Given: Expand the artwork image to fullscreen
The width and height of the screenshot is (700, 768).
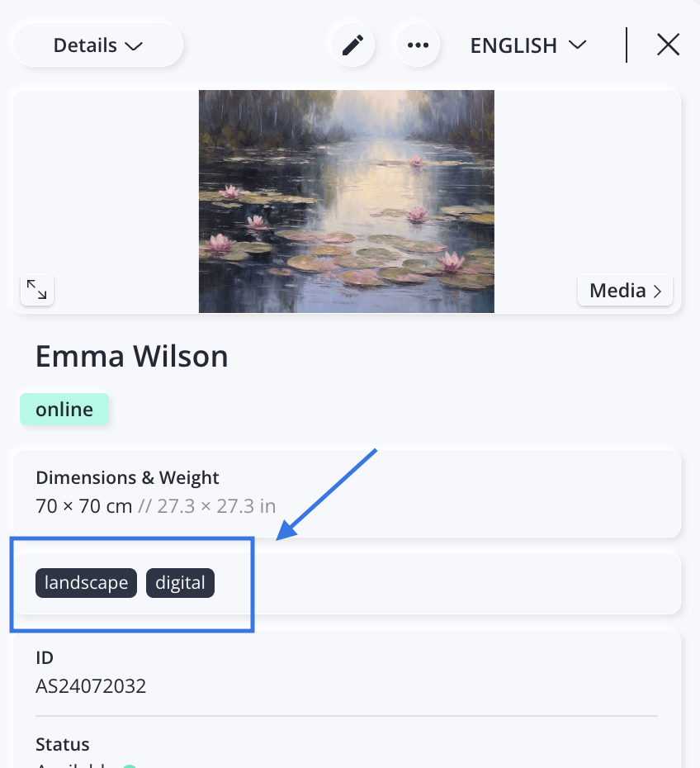Looking at the screenshot, I should [36, 290].
